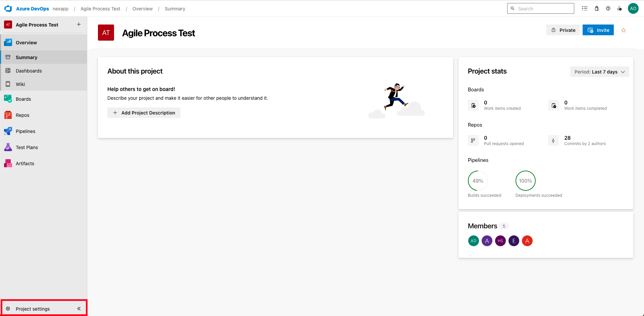Open the Marketplace shopping bag icon
644x316 pixels.
coord(597,9)
